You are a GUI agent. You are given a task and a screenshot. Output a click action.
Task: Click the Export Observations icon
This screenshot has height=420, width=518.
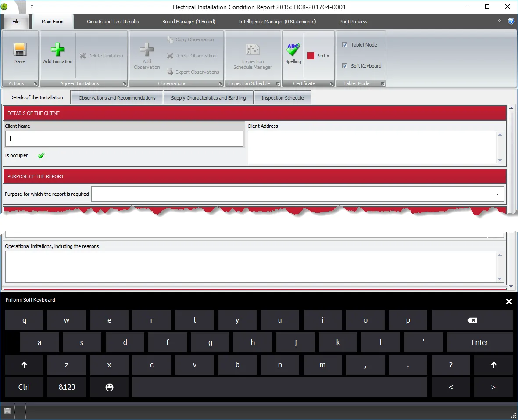193,72
